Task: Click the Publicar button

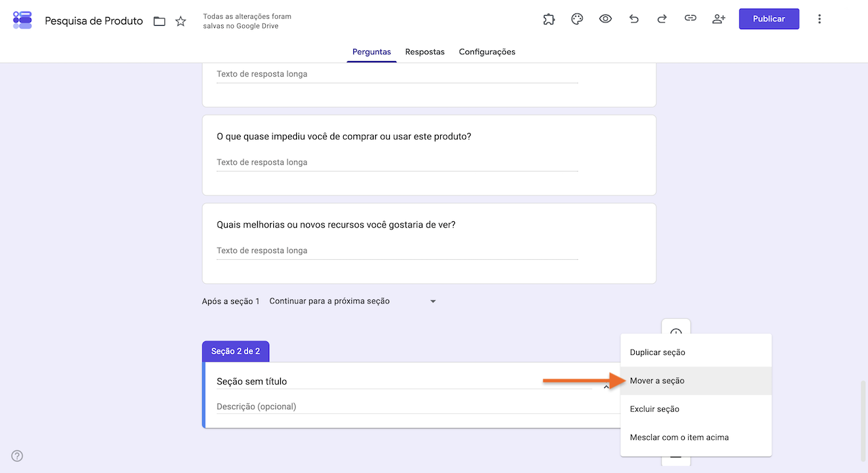Action: pos(769,19)
